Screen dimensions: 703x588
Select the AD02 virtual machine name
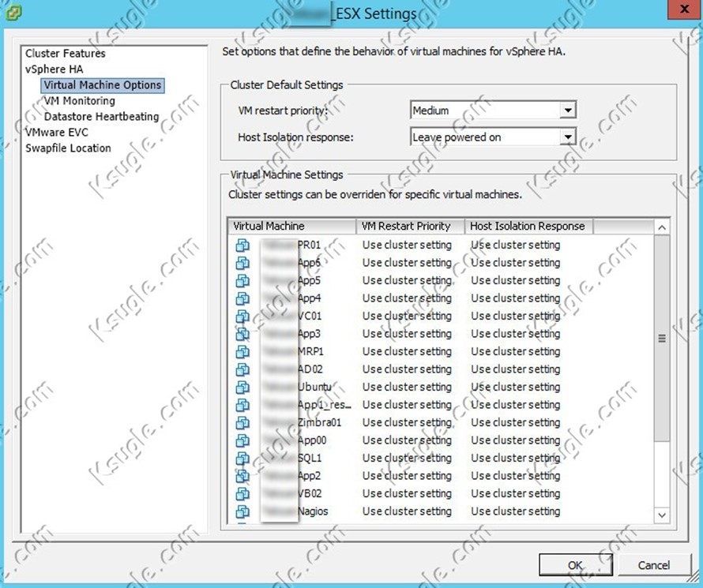[x=310, y=369]
